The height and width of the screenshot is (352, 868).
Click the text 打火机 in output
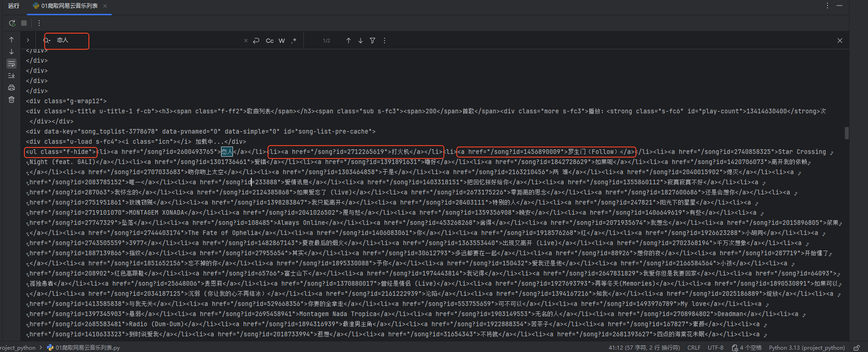401,152
